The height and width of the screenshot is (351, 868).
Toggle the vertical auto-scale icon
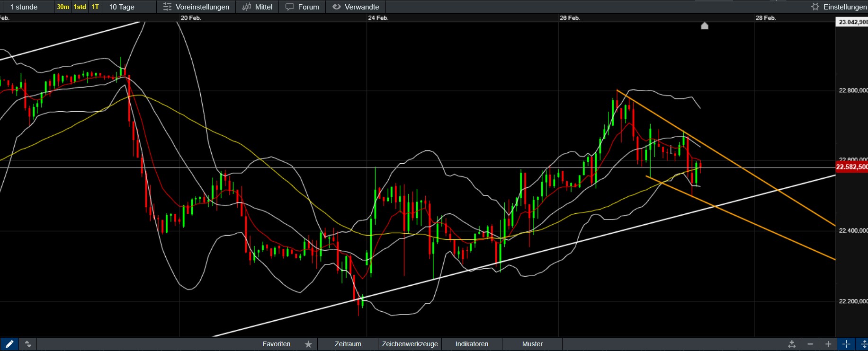tap(863, 344)
